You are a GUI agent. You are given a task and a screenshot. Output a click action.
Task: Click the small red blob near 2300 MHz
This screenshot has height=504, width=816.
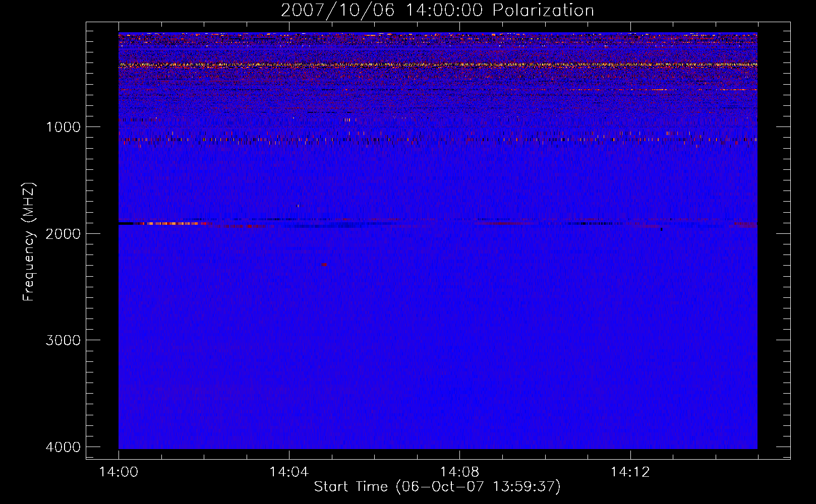(324, 264)
